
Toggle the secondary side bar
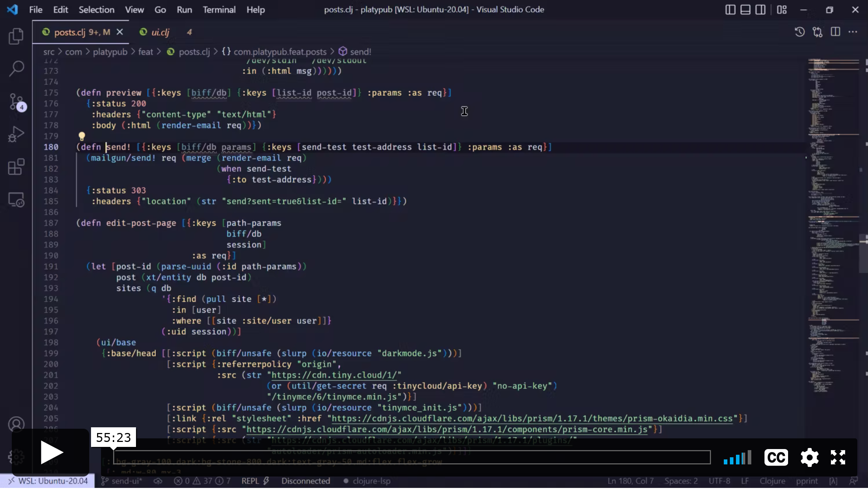(760, 10)
